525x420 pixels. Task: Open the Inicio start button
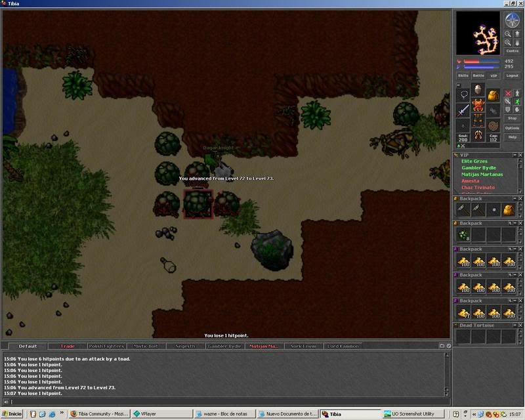coord(12,414)
